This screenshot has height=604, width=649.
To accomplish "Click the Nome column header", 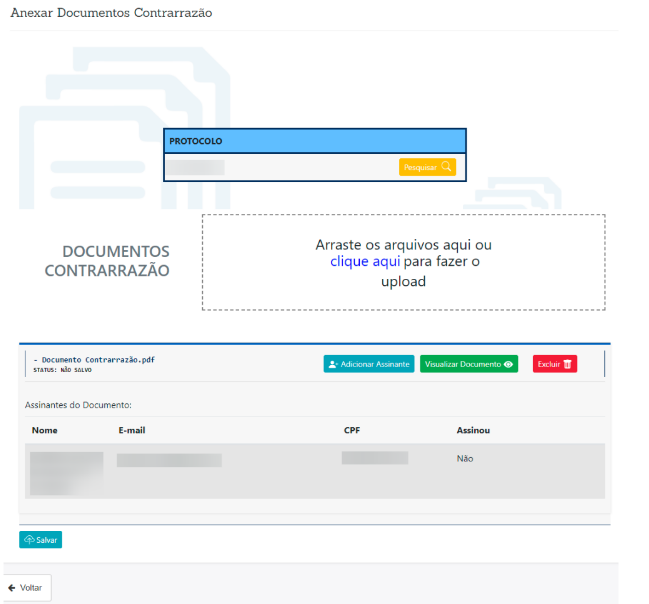I will pyautogui.click(x=45, y=430).
